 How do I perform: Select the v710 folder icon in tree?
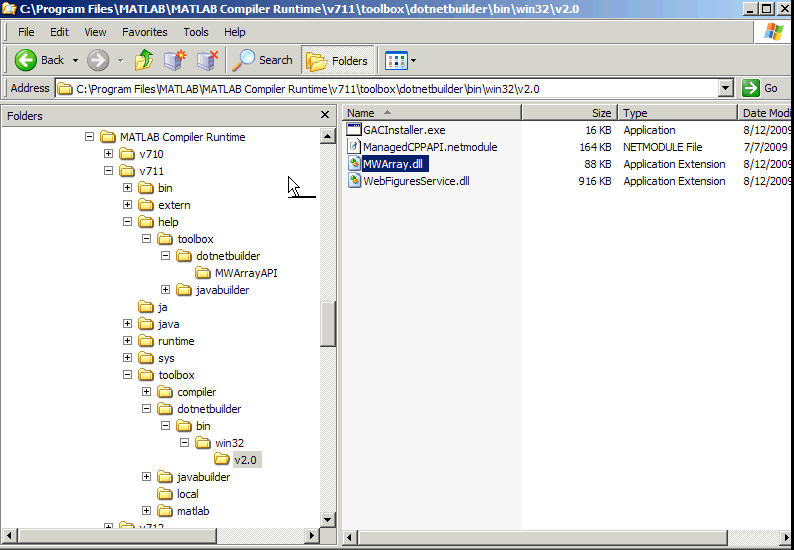click(x=127, y=153)
